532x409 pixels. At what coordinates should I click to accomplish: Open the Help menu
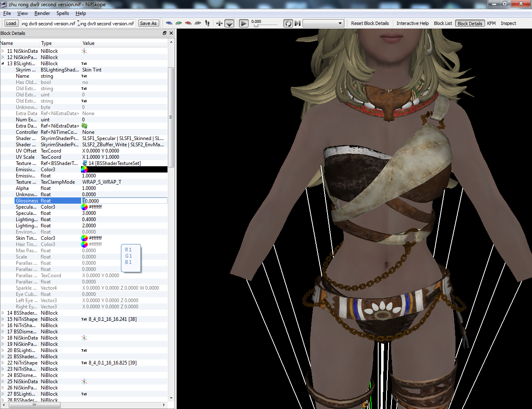81,13
